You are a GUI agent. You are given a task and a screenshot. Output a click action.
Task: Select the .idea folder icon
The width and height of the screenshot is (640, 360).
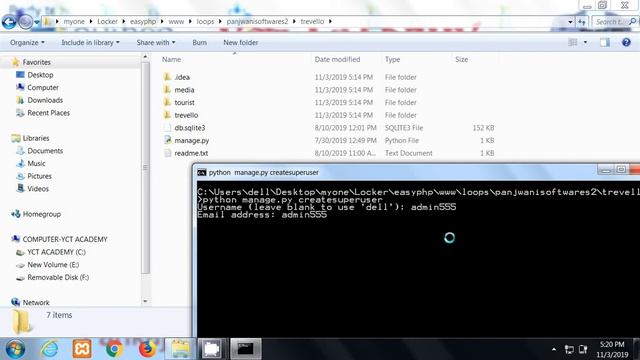click(167, 77)
